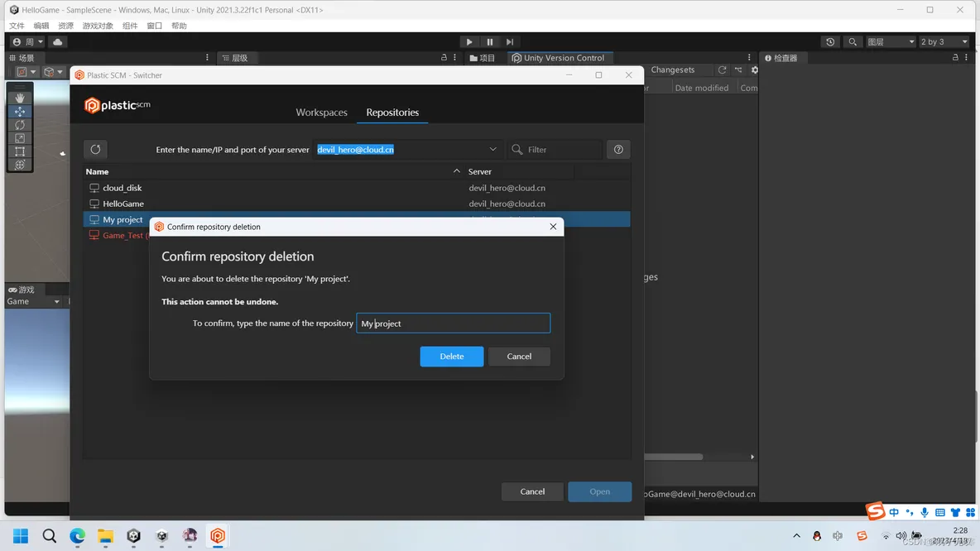Click the Unity Step button
Viewport: 980px width, 551px height.
510,42
